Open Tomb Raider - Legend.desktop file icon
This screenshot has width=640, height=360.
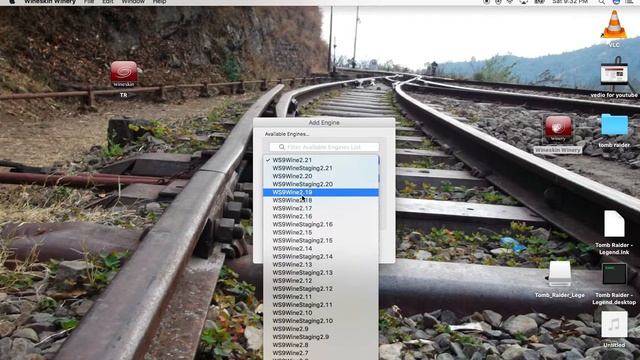coord(614,274)
